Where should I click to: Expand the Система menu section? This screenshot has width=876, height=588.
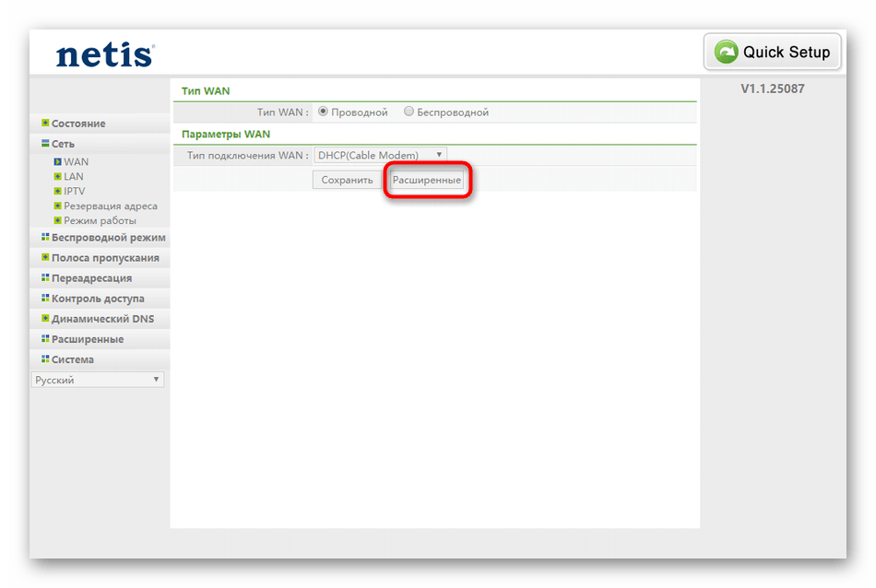pos(73,359)
